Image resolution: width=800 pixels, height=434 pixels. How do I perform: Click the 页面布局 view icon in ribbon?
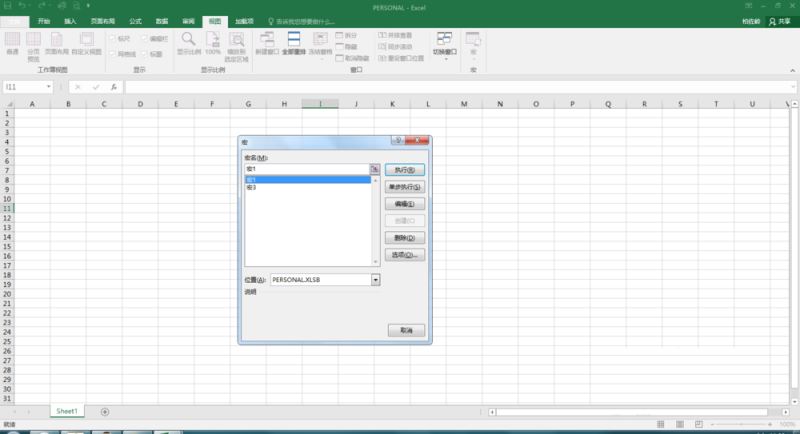(57, 43)
